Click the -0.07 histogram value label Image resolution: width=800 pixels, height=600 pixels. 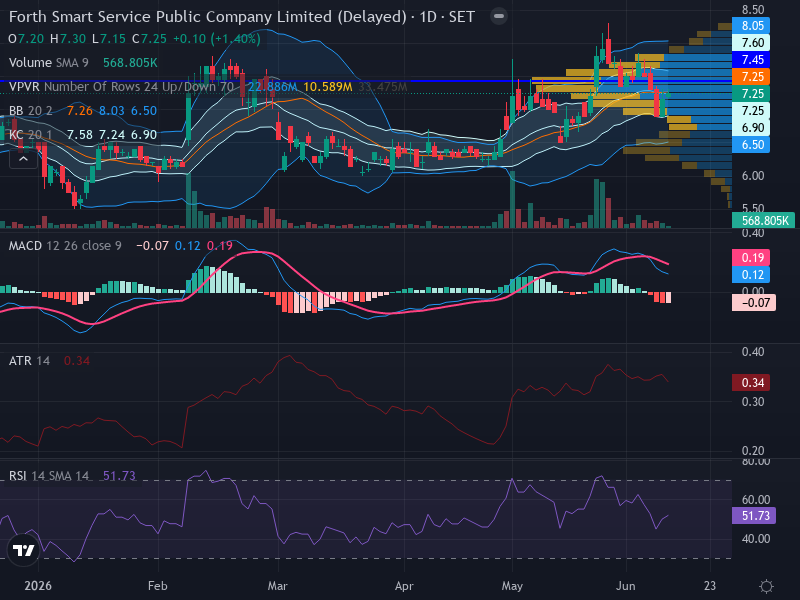[754, 303]
